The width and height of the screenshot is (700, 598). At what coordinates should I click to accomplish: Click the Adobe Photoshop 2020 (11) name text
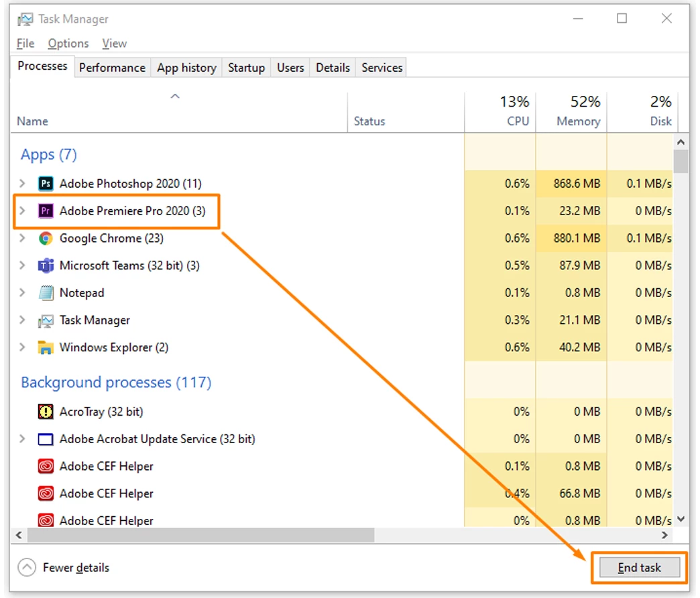pyautogui.click(x=130, y=184)
